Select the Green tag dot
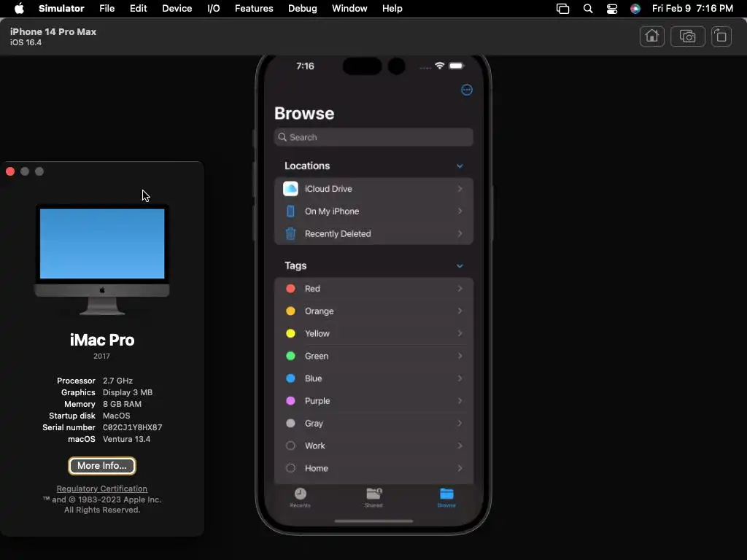The width and height of the screenshot is (747, 560). [290, 356]
